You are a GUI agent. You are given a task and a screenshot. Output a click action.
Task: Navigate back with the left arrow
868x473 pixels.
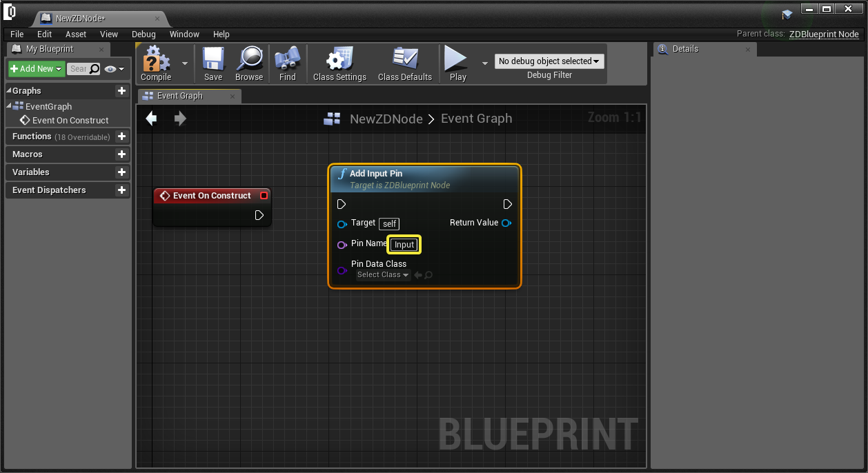(x=152, y=119)
